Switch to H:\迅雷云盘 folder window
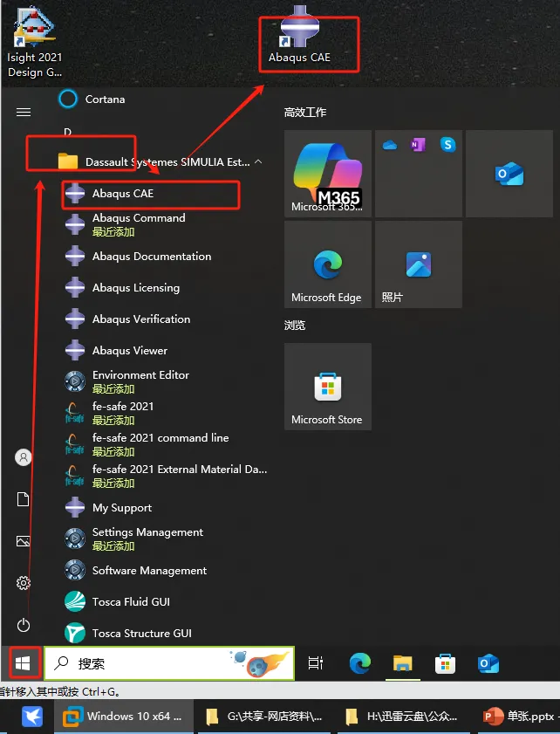Screen dimensions: 560x734 403,717
